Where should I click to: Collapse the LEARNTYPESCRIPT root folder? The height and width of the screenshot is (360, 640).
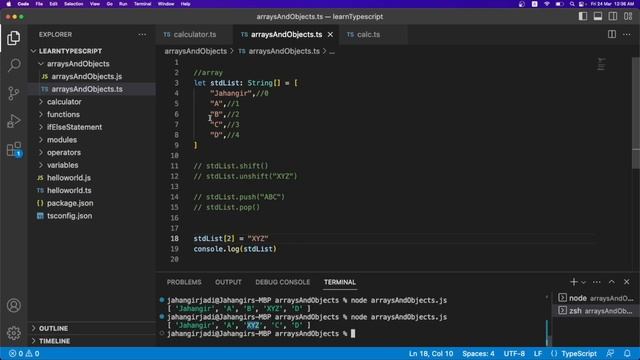point(91,51)
